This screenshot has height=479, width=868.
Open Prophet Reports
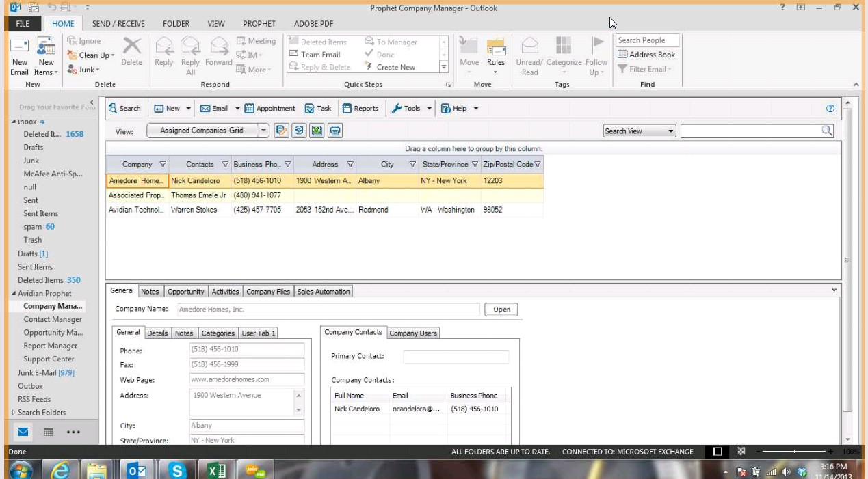[x=360, y=108]
